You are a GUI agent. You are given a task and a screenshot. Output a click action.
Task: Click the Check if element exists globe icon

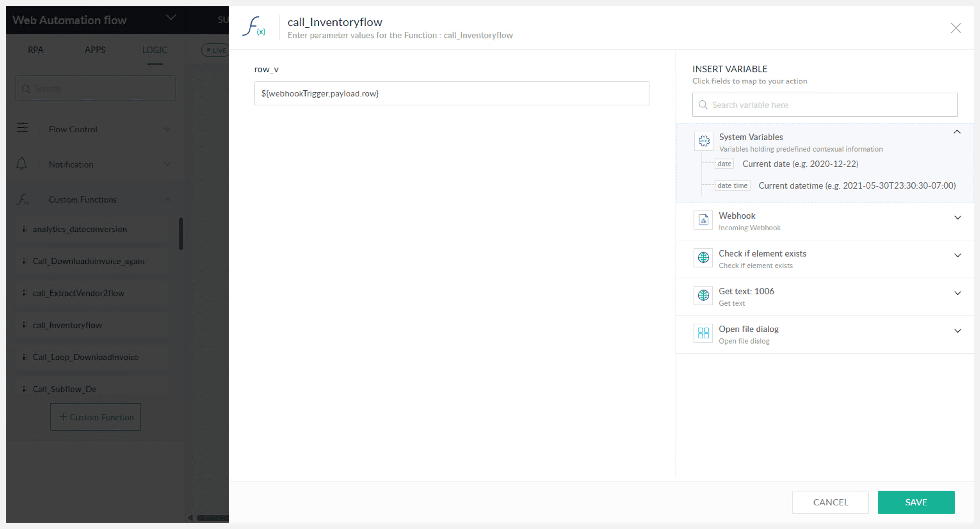point(703,258)
